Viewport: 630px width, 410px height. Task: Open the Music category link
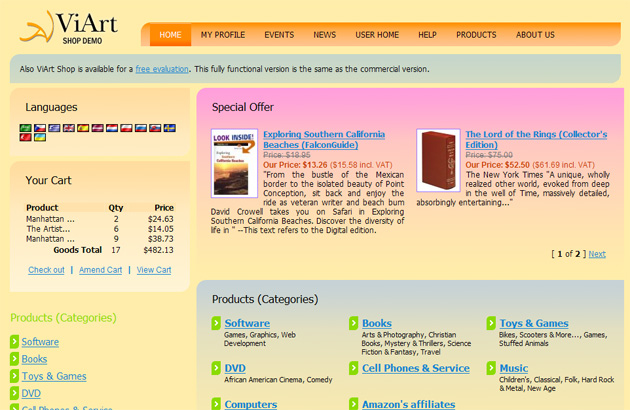[x=513, y=368]
